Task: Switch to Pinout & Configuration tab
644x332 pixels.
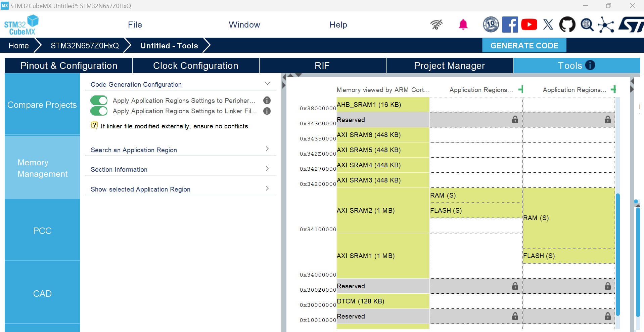Action: 68,66
